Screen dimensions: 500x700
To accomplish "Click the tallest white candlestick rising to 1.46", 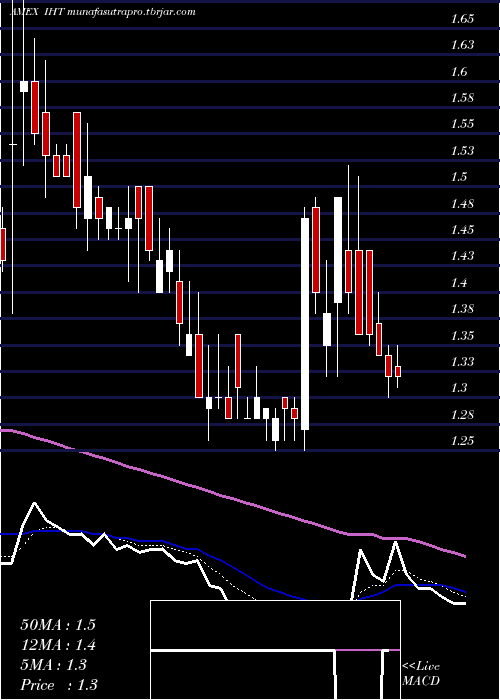I will (x=305, y=324).
